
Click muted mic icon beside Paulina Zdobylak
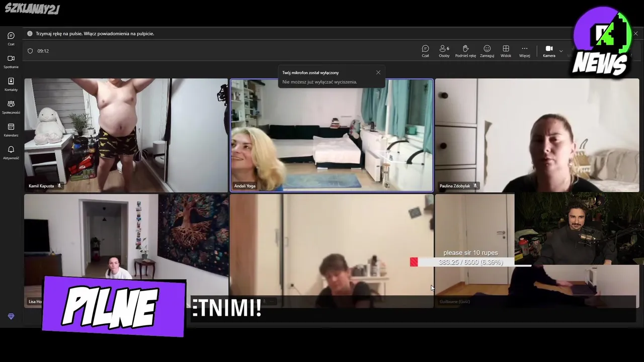(x=475, y=186)
